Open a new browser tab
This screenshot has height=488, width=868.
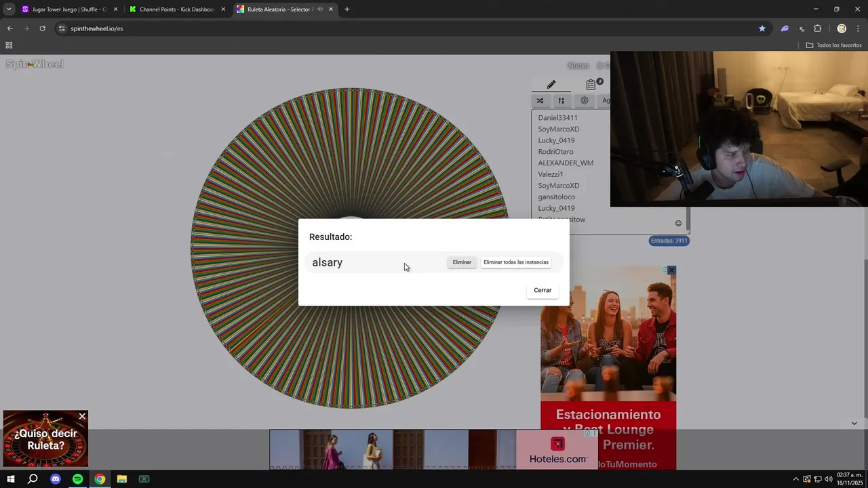click(x=347, y=9)
